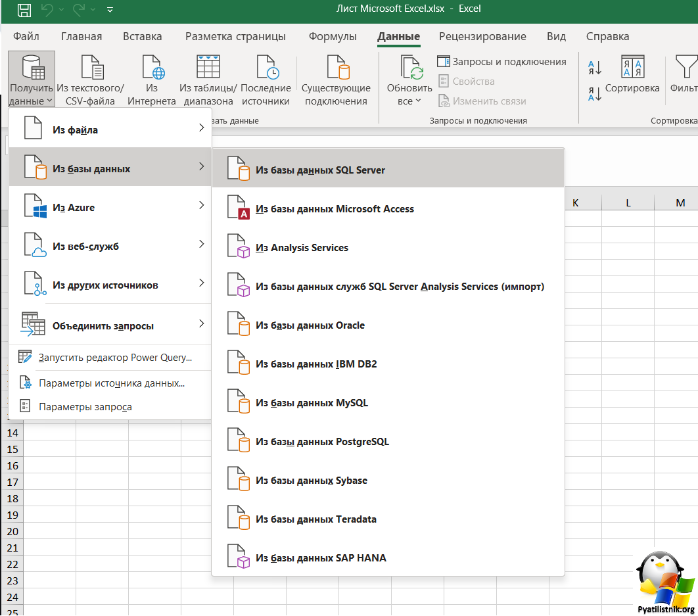The image size is (698, 616).
Task: Choose SQL Server Analysis Services (импорт)
Action: [x=388, y=285]
